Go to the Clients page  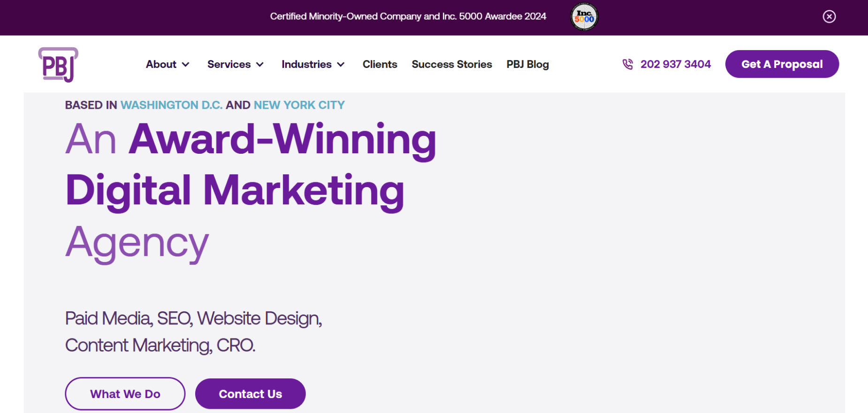pos(380,64)
